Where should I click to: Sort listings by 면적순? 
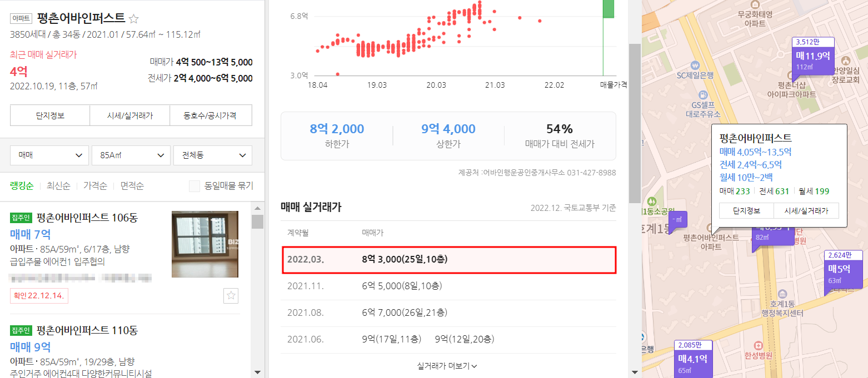coord(132,186)
